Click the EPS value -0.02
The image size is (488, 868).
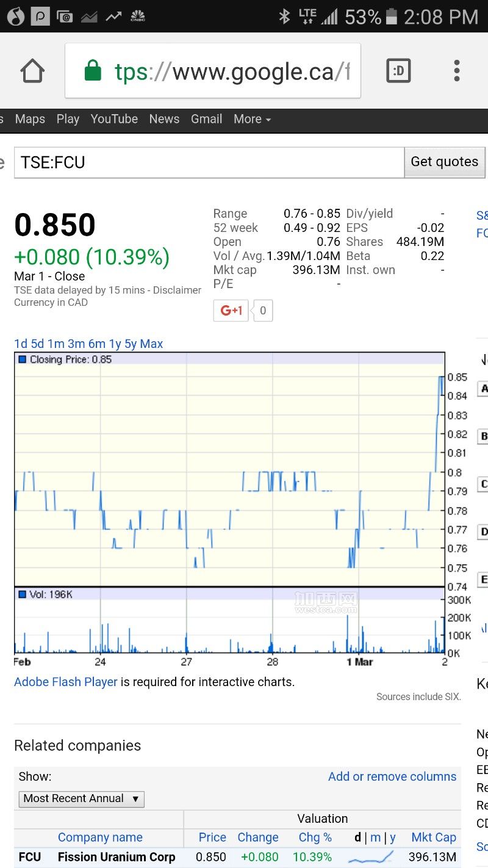pyautogui.click(x=431, y=228)
